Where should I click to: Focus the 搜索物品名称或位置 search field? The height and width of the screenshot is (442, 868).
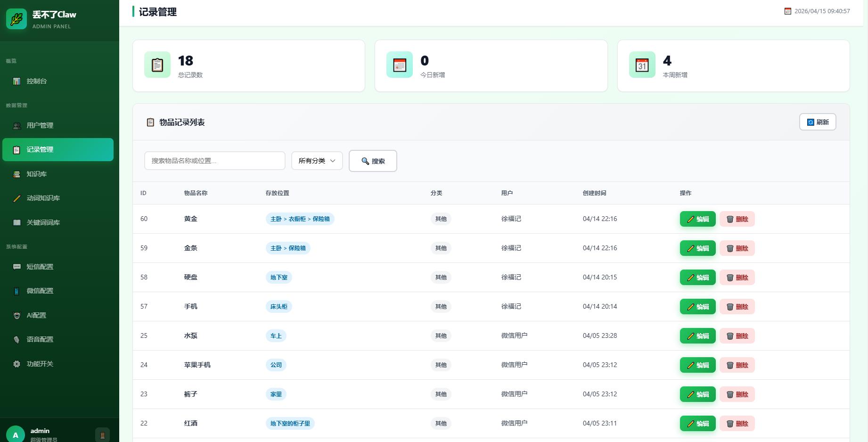pos(214,161)
